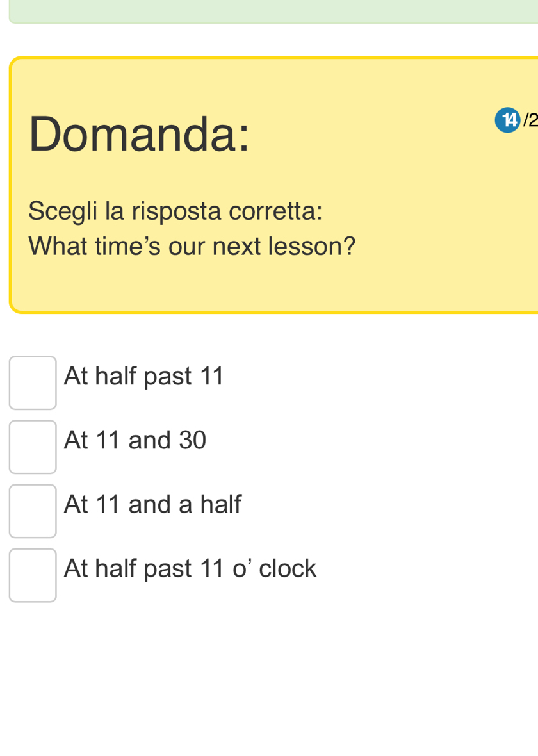The image size is (538, 756).
Task: Click the "At half past 11" answer label
Action: 144,376
